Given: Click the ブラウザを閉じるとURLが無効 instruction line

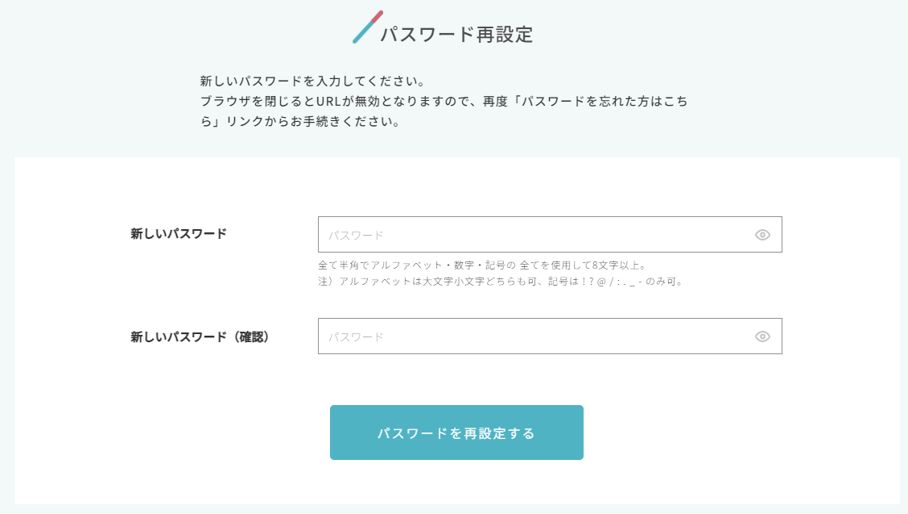Looking at the screenshot, I should coord(443,102).
